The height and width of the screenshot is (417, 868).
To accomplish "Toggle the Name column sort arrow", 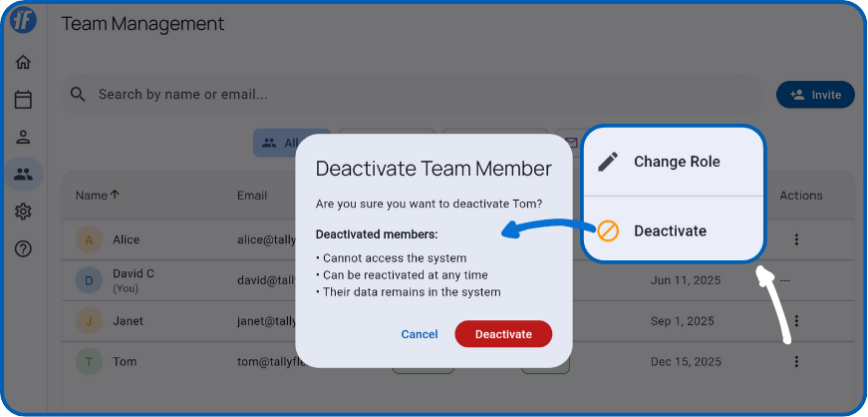I will click(x=115, y=195).
